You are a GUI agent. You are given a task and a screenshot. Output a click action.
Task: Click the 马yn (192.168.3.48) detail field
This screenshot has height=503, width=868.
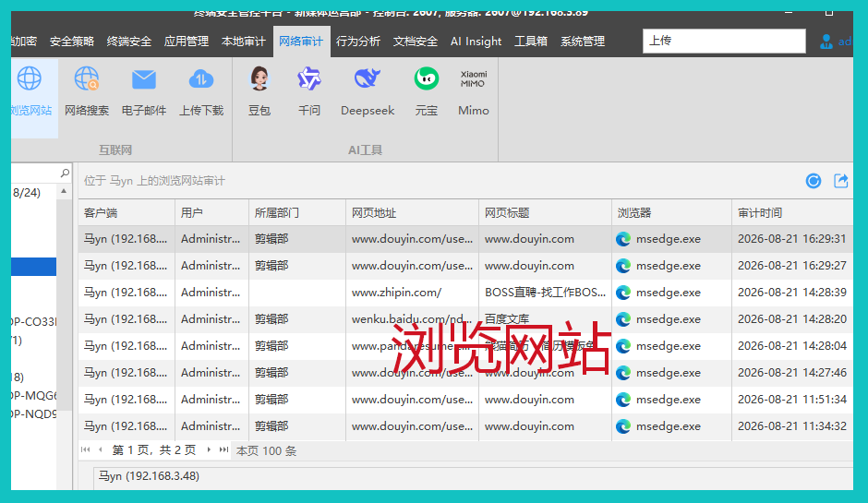pyautogui.click(x=474, y=476)
